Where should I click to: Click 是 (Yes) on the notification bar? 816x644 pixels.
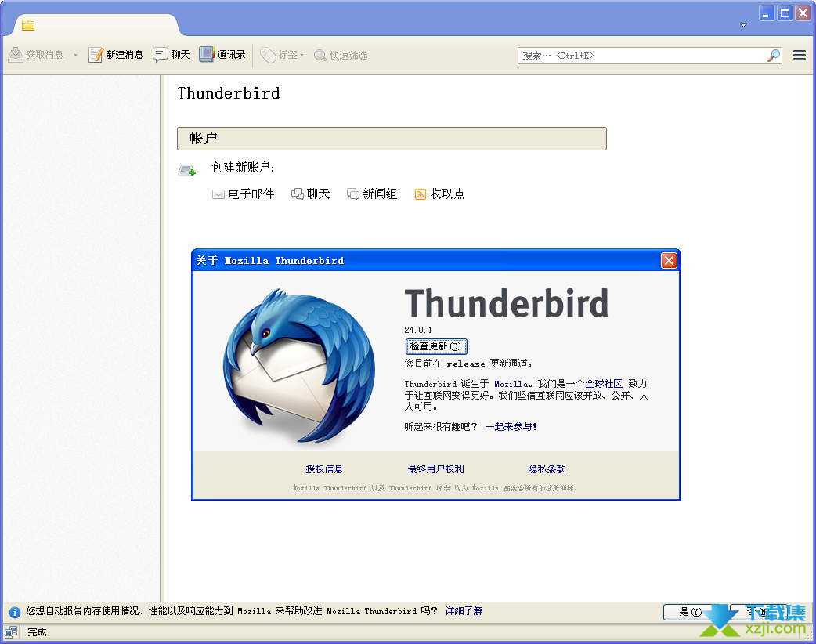point(691,612)
